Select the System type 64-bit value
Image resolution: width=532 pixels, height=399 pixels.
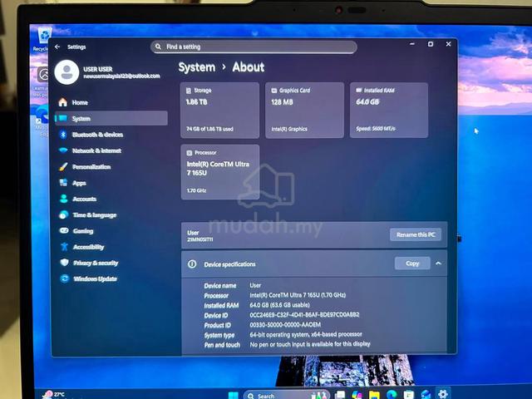click(x=306, y=334)
